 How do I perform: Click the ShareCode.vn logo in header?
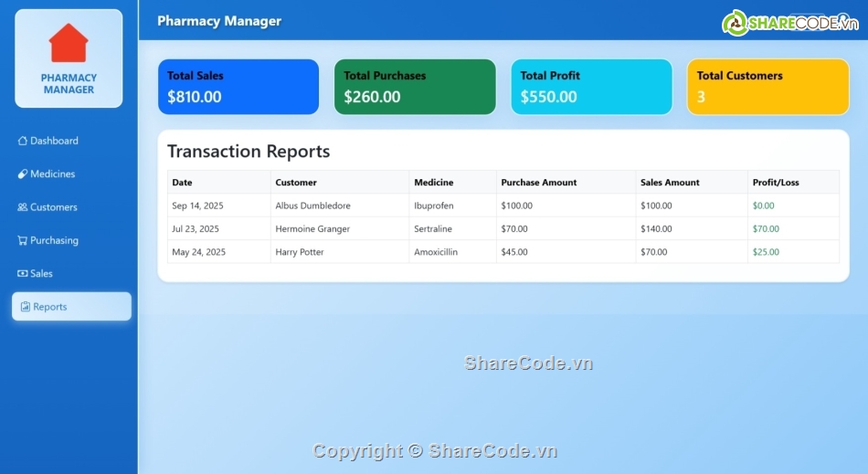tap(790, 23)
